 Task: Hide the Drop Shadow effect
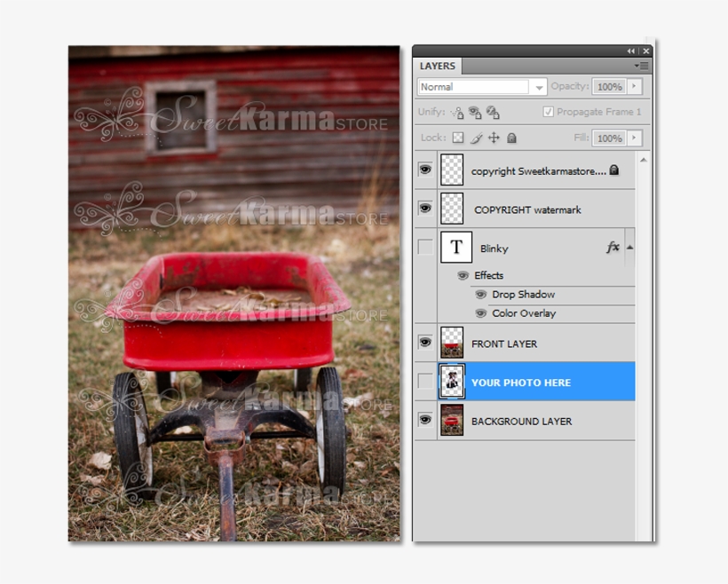tap(481, 295)
